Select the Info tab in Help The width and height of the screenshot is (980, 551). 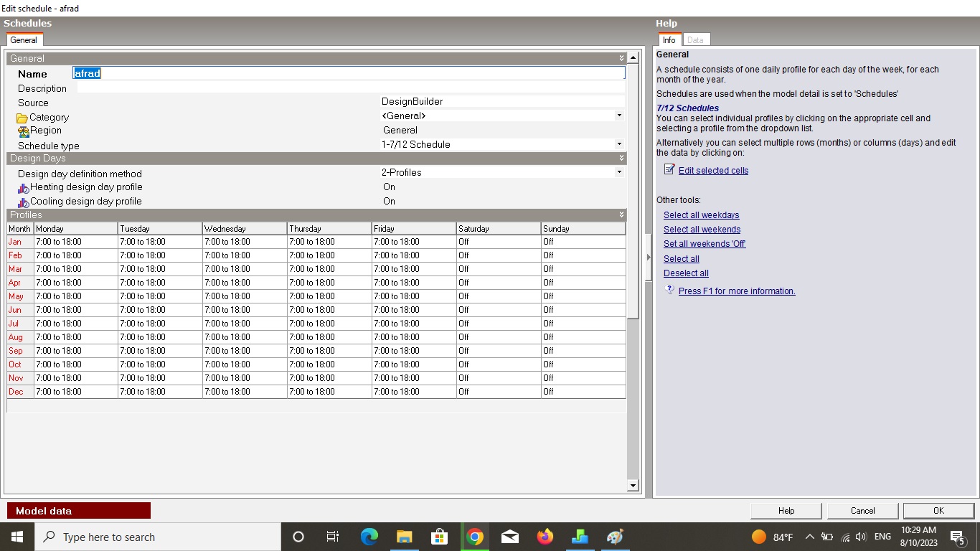pyautogui.click(x=669, y=40)
